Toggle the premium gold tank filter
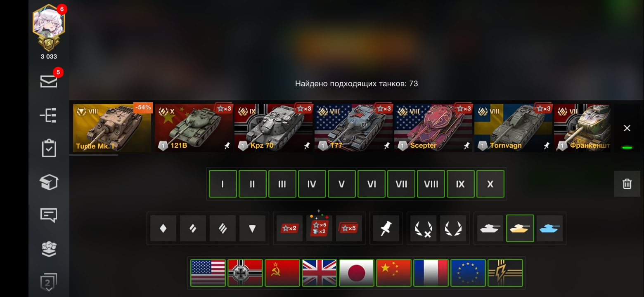Screen dimensions: 644x297 (520, 228)
